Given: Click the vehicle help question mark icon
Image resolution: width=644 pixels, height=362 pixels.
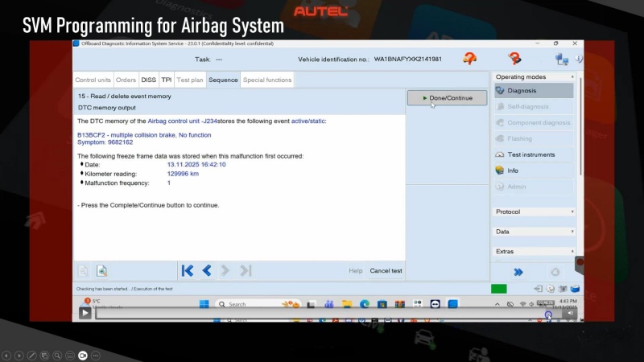Looking at the screenshot, I should pyautogui.click(x=469, y=59).
